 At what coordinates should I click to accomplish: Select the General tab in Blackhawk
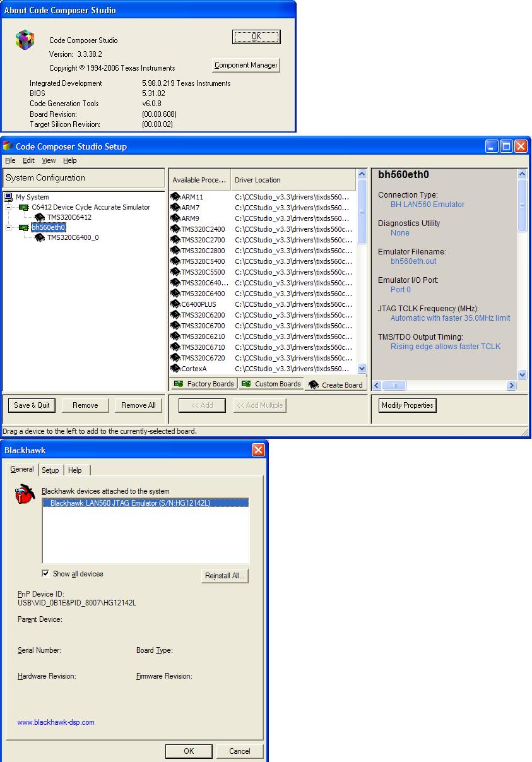(22, 469)
